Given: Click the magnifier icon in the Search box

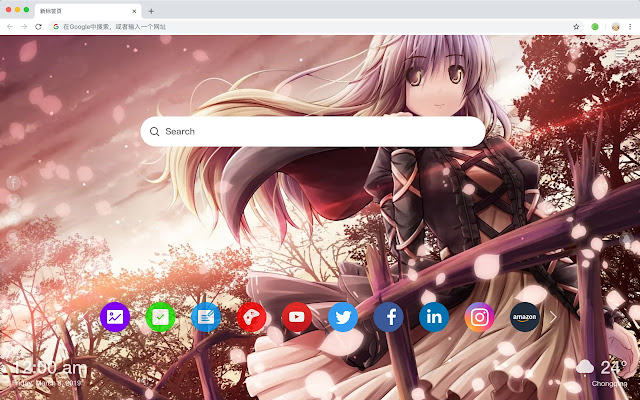Looking at the screenshot, I should coord(154,131).
